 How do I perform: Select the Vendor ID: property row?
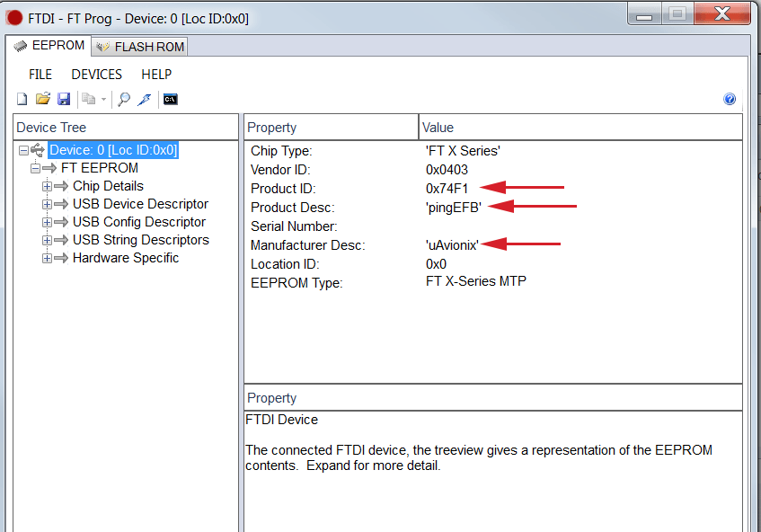coord(493,170)
